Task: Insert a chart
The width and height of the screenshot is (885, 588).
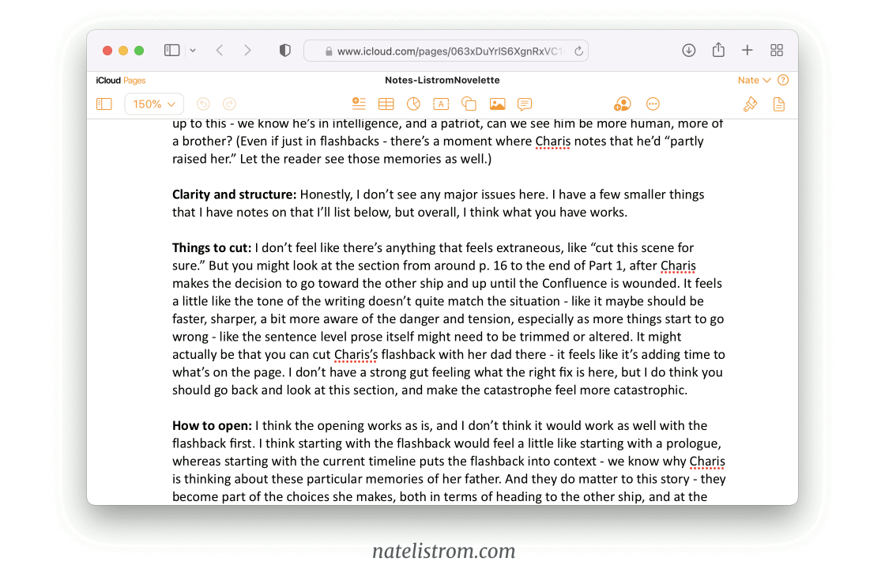Action: pyautogui.click(x=414, y=104)
